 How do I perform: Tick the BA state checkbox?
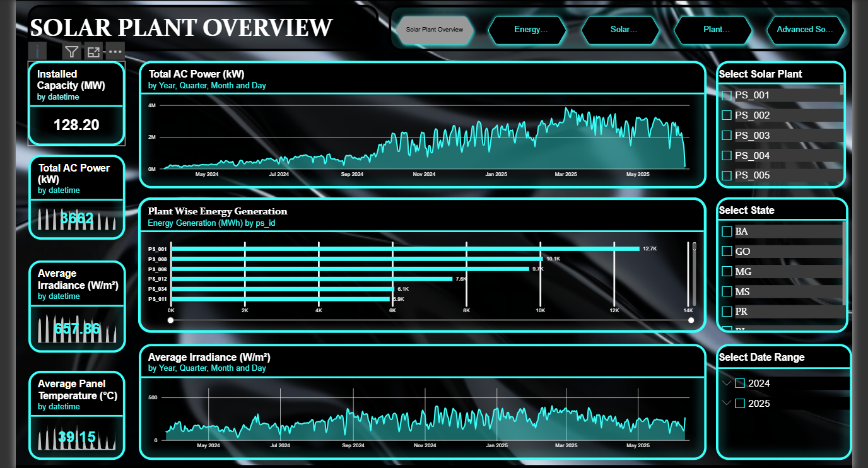pyautogui.click(x=727, y=231)
